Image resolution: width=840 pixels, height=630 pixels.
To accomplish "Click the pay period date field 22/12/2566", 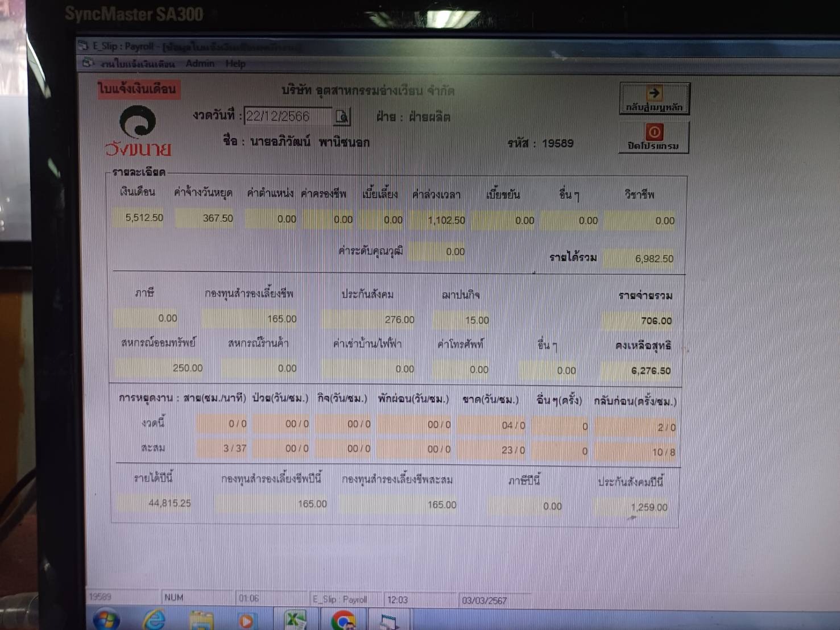I will point(287,117).
